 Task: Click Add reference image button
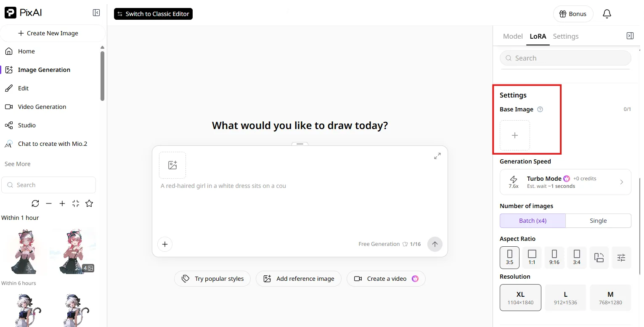299,279
